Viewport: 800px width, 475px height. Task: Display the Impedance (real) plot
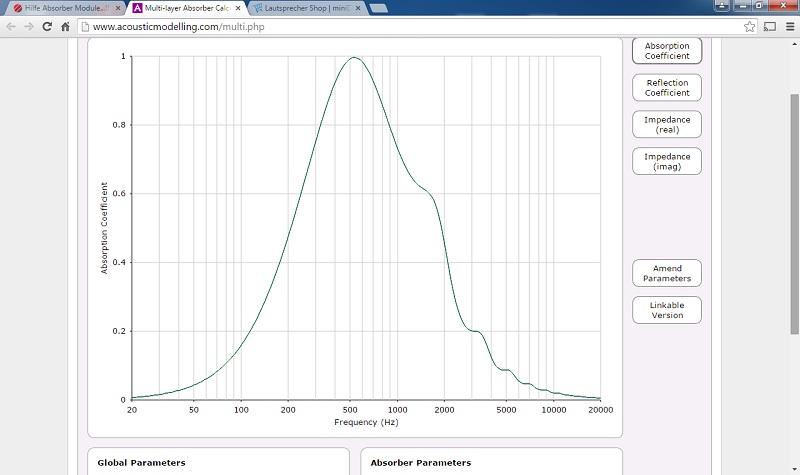coord(667,125)
